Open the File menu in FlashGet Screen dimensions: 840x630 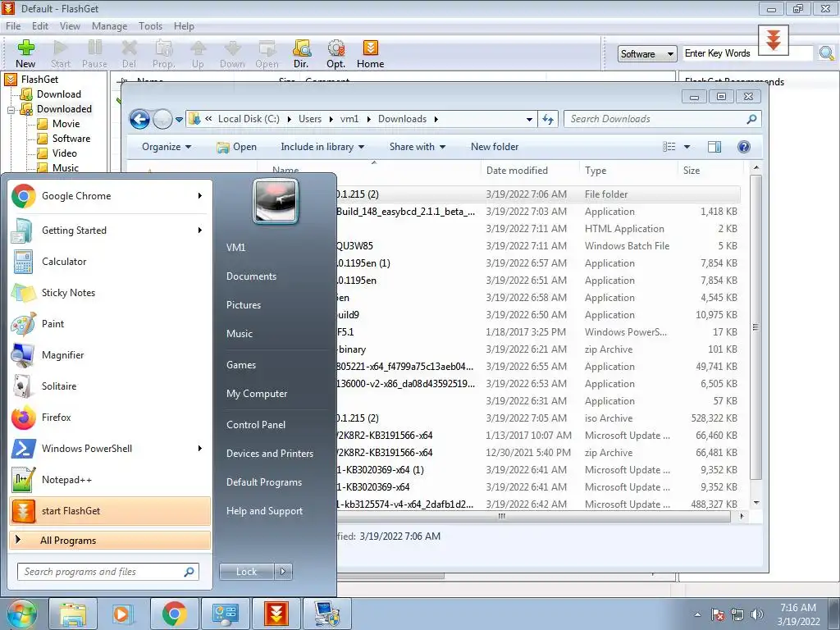pyautogui.click(x=13, y=25)
